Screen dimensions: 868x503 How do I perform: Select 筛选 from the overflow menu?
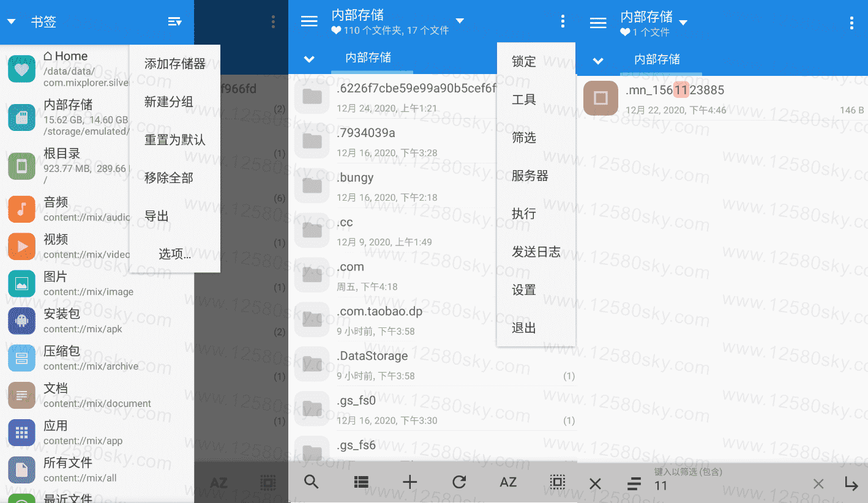click(x=524, y=138)
